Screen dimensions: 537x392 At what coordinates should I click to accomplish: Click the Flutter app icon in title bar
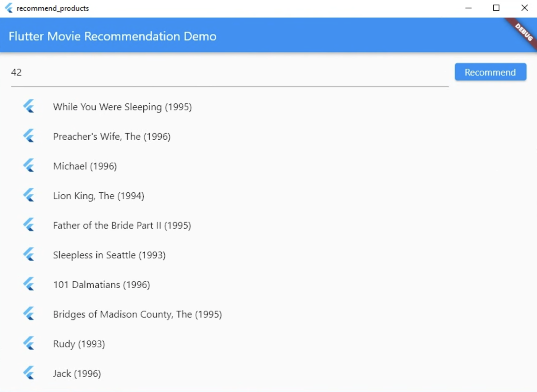9,8
